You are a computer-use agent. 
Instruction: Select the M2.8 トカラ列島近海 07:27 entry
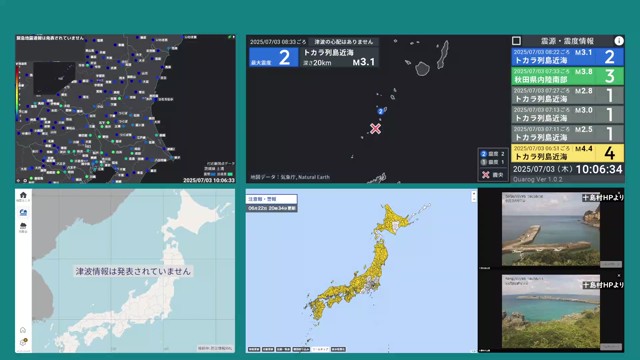tap(567, 95)
